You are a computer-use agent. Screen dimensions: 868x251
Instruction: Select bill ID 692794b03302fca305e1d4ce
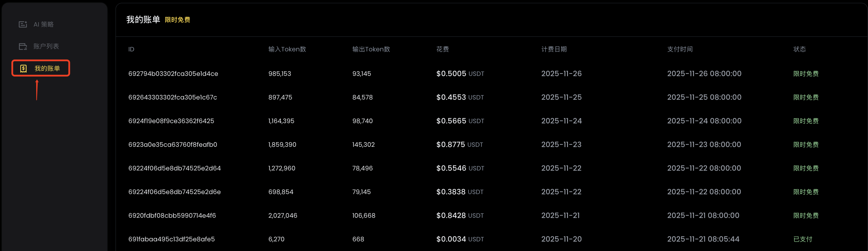click(173, 74)
